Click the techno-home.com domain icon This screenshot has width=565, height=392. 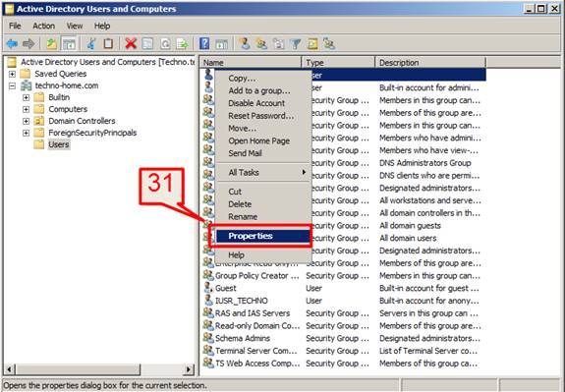point(26,85)
